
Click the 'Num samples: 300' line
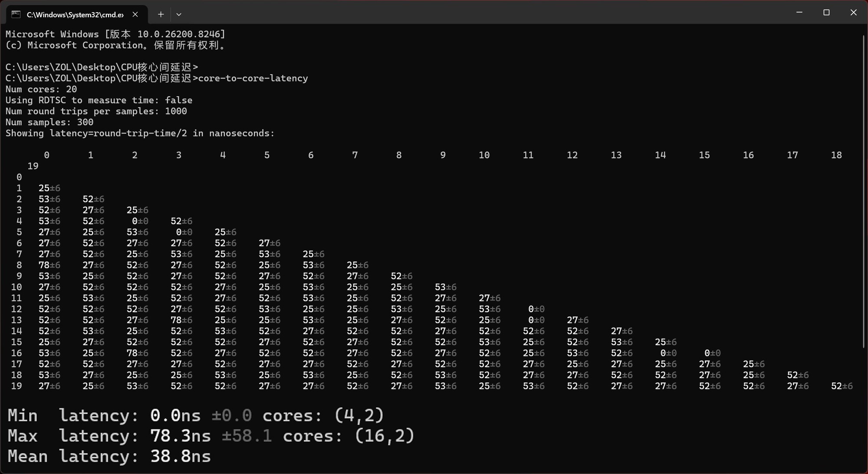tap(49, 122)
